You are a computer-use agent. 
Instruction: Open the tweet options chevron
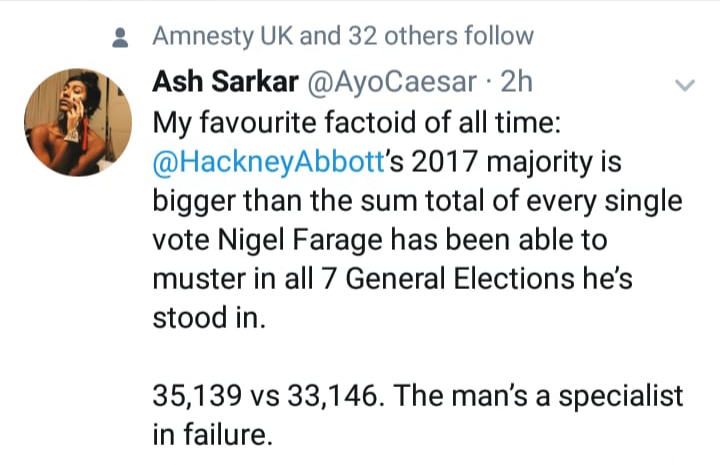click(685, 87)
